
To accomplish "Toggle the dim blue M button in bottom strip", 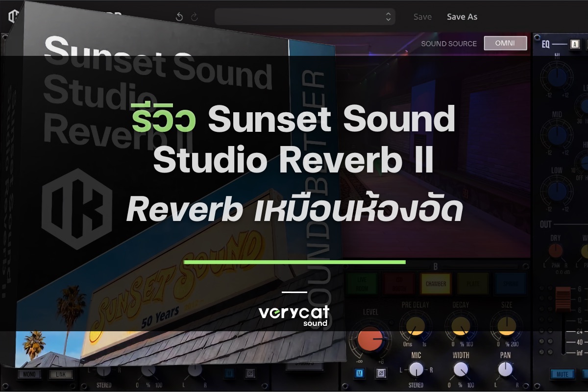I will coord(229,373).
